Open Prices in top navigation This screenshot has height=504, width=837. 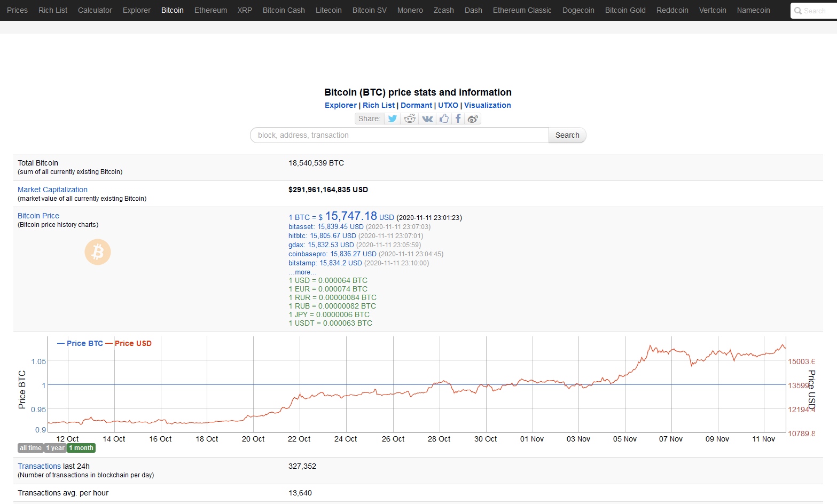click(17, 10)
